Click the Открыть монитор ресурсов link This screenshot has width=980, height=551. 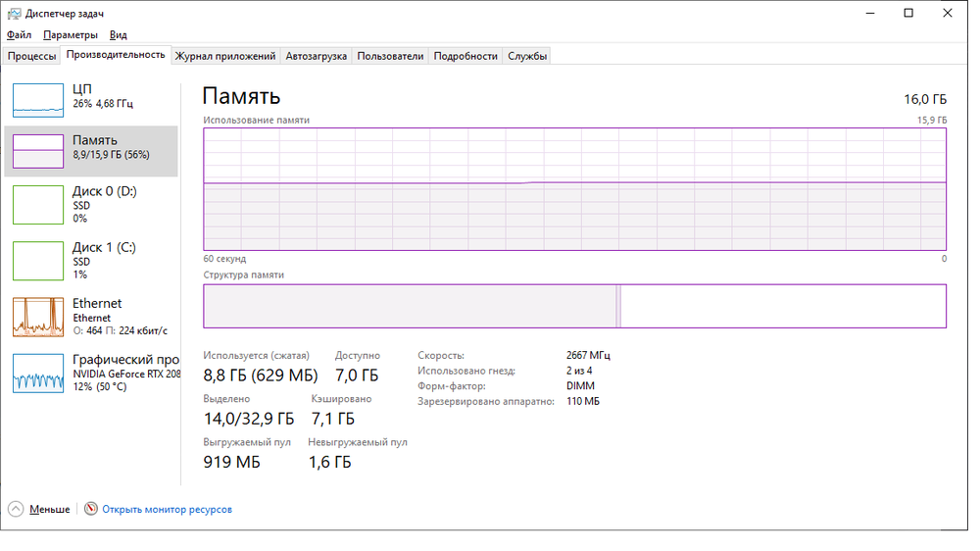point(167,510)
